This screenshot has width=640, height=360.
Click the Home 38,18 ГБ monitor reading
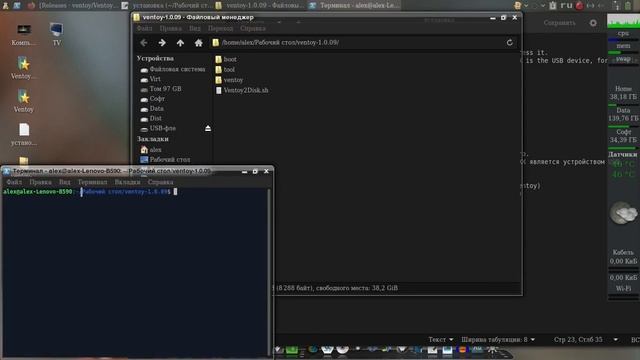pyautogui.click(x=623, y=93)
